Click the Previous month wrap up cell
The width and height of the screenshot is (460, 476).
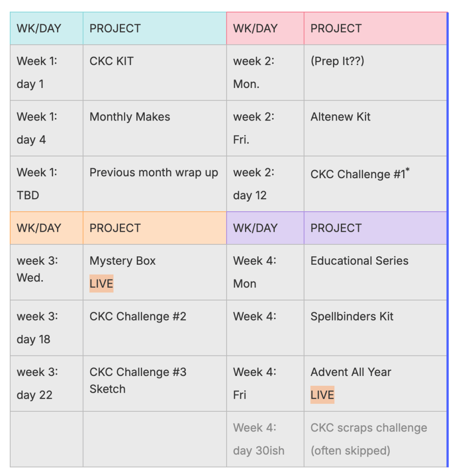[x=153, y=173]
